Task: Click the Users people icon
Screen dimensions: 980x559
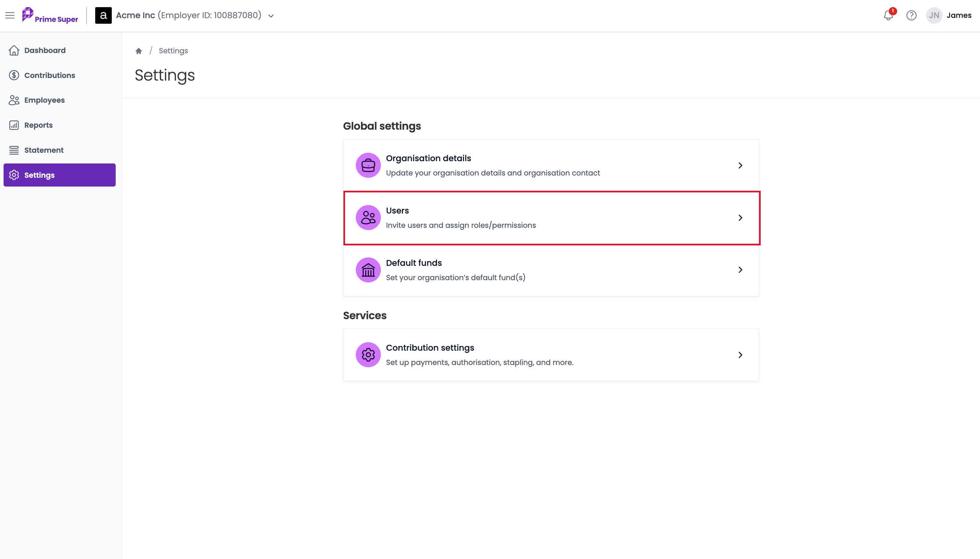Action: coord(368,217)
